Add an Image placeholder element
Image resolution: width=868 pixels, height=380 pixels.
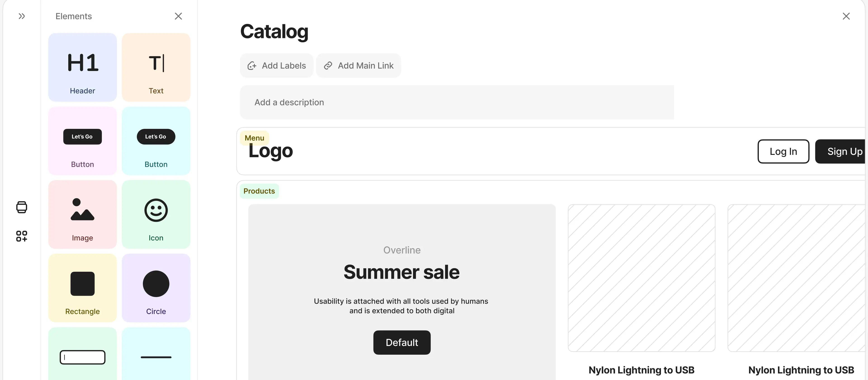82,215
